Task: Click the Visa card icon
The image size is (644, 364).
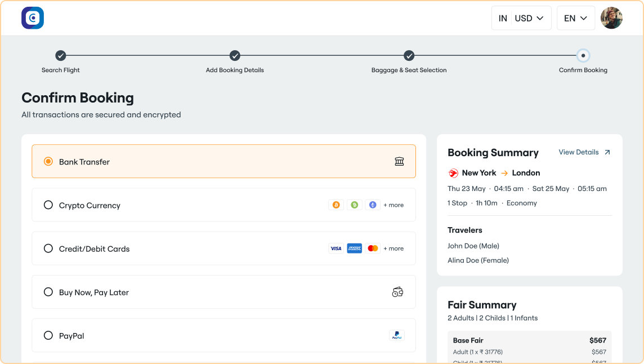Action: coord(336,248)
